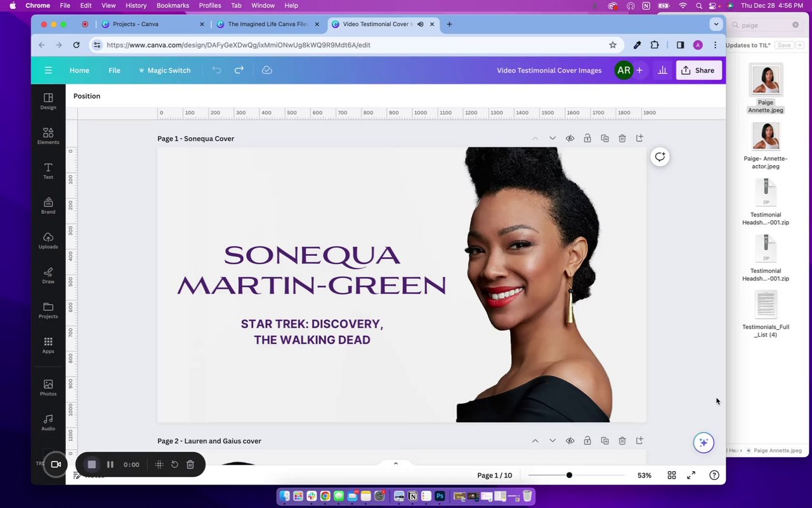This screenshot has width=812, height=508.
Task: Click the cloud save status icon
Action: pyautogui.click(x=267, y=70)
